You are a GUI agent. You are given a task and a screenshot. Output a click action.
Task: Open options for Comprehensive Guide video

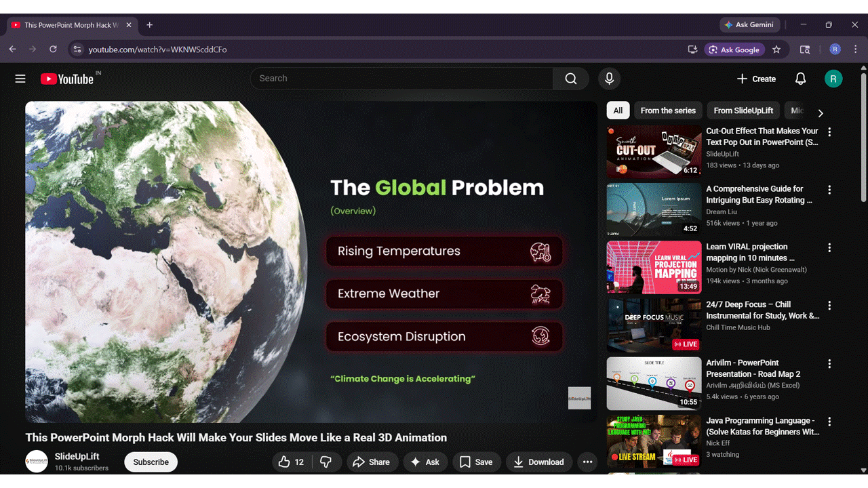coord(829,190)
